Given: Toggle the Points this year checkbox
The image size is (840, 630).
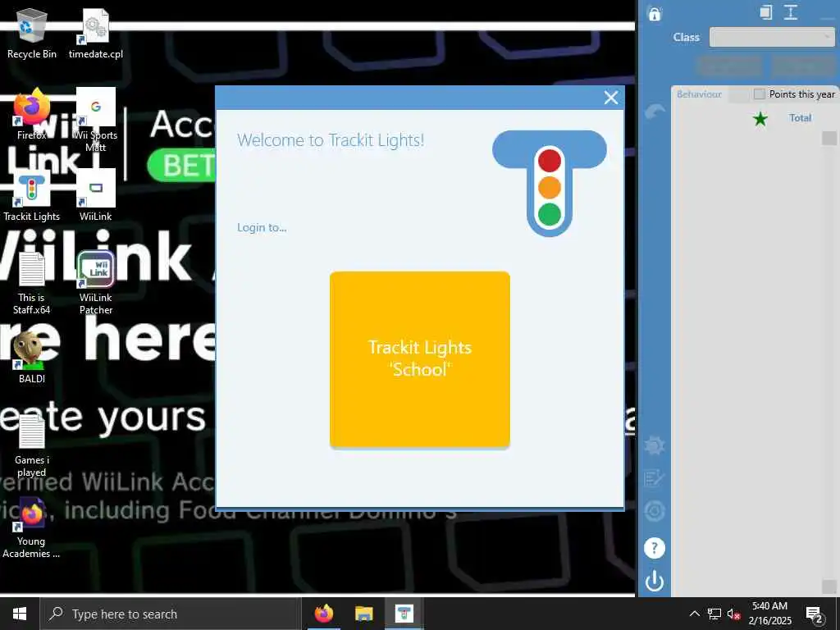Looking at the screenshot, I should point(759,94).
